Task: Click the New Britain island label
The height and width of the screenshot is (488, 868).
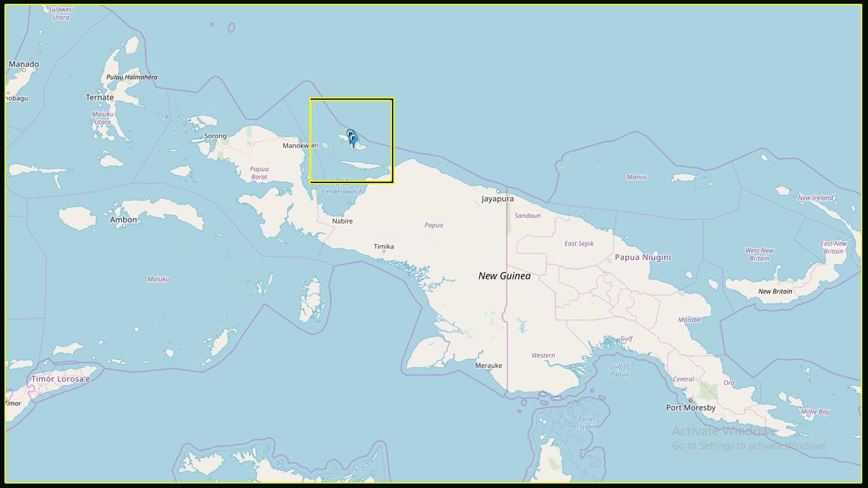Action: coord(774,292)
